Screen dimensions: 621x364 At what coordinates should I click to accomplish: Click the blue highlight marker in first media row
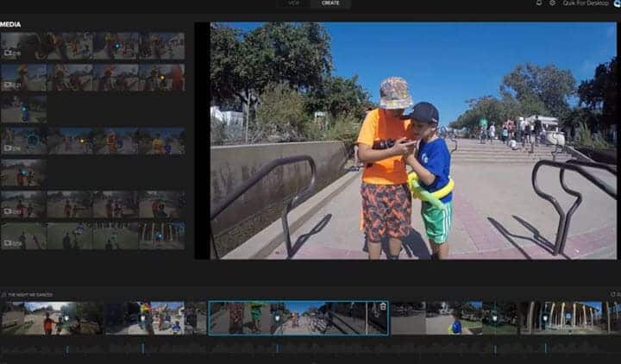pos(117,46)
